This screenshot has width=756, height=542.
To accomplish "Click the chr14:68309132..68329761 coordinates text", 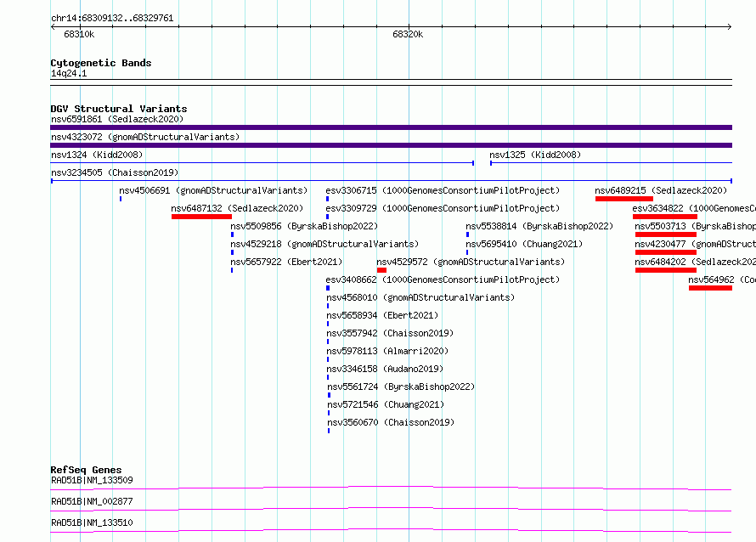I will tap(112, 18).
